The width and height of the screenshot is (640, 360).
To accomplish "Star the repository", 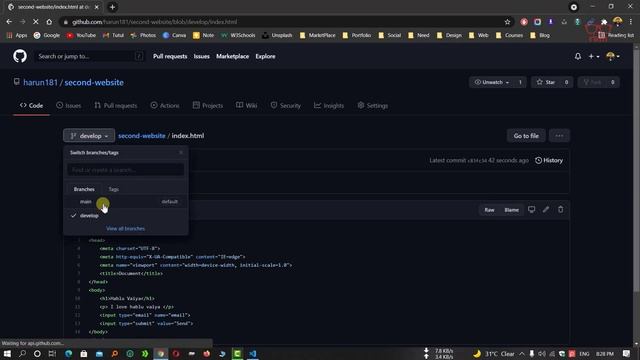I will 546,82.
